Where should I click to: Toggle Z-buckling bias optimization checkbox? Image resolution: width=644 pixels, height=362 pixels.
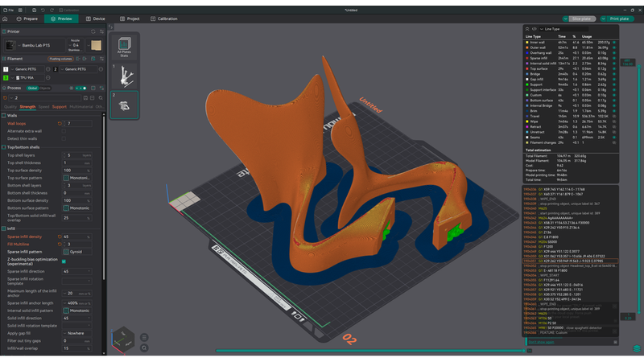pyautogui.click(x=64, y=261)
